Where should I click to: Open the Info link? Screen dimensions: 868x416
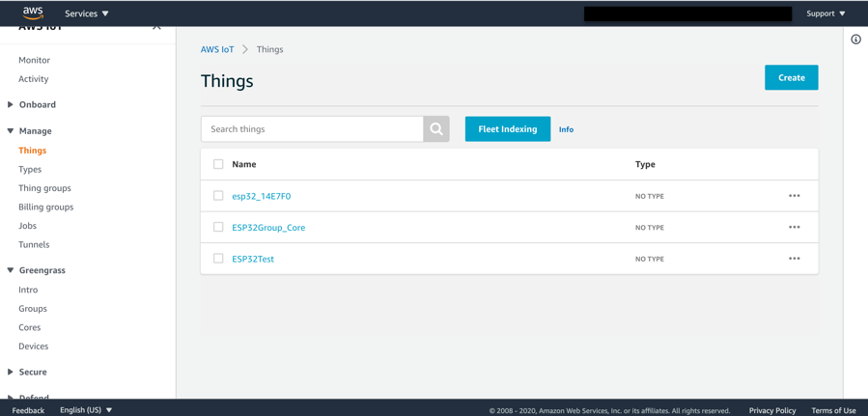pyautogui.click(x=567, y=129)
